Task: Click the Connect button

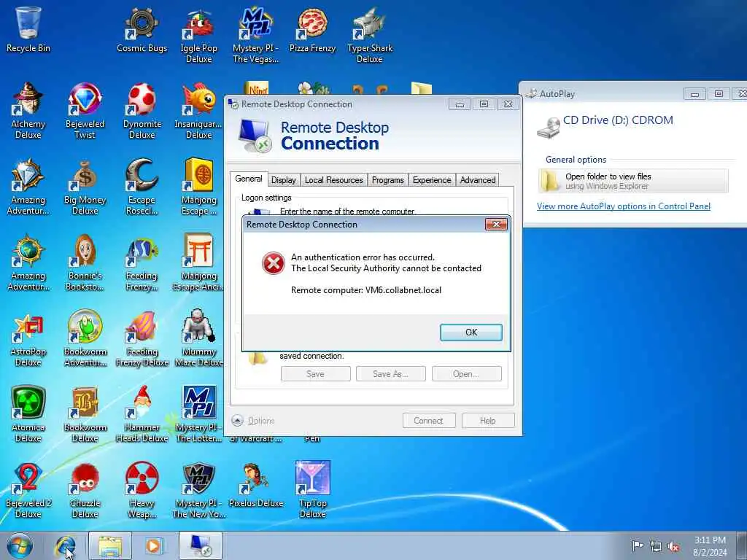Action: 429,421
